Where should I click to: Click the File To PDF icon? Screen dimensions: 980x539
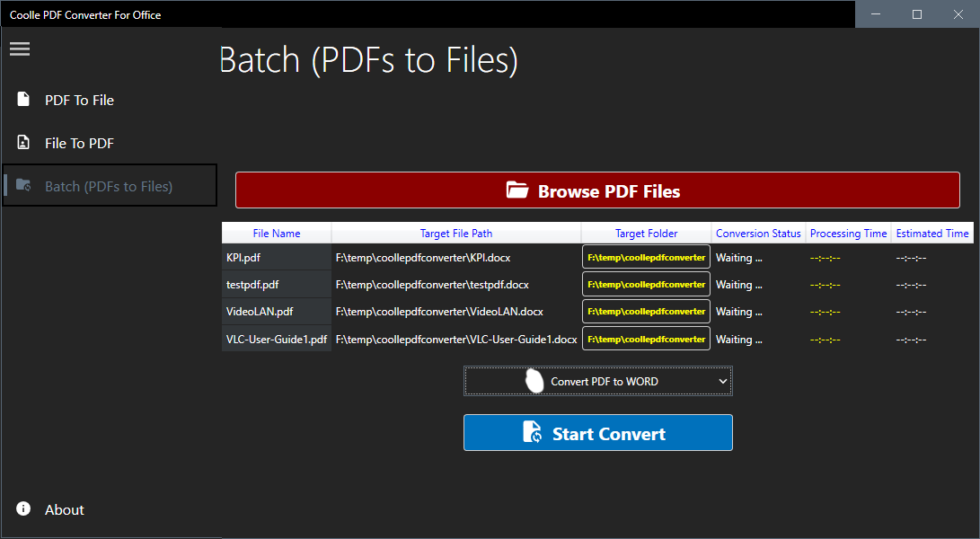tap(23, 143)
